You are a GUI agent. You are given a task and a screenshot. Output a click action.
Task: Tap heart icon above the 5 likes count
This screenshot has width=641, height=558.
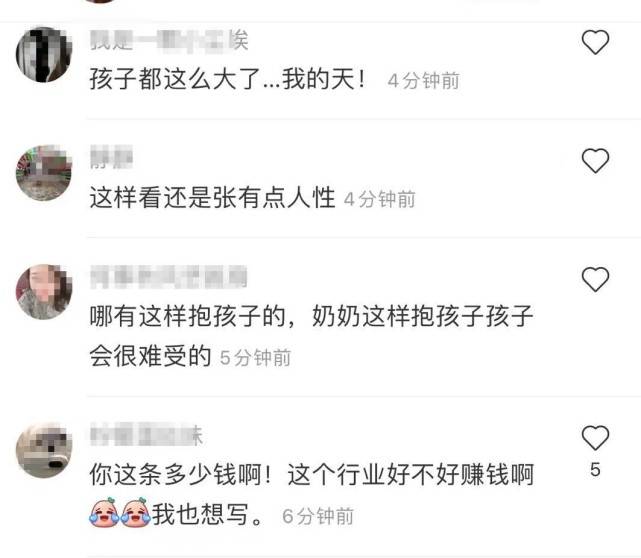(595, 437)
